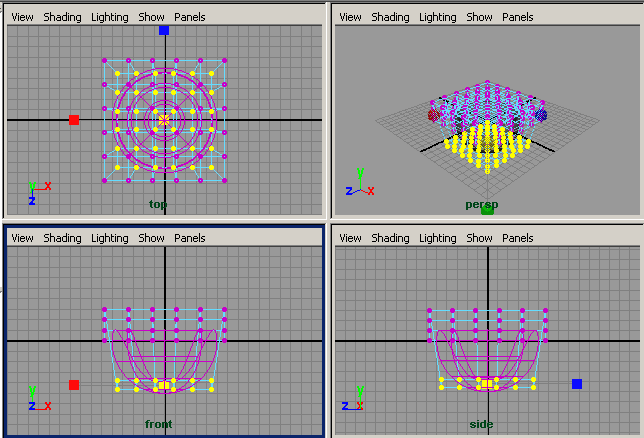Image resolution: width=644 pixels, height=438 pixels.
Task: Click the 'persp' view label
Action: coord(481,204)
